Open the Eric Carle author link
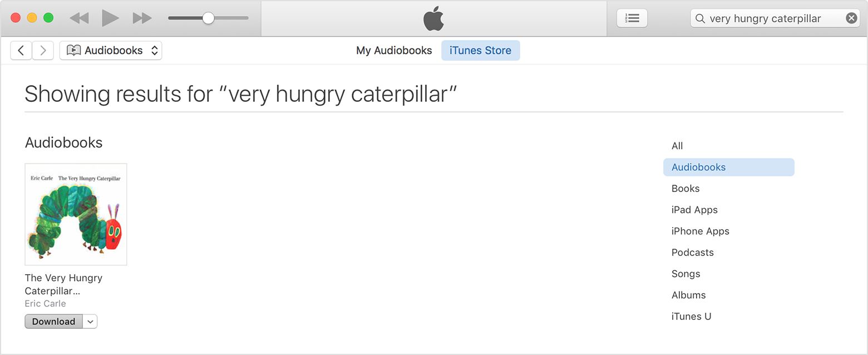This screenshot has width=868, height=355. (x=46, y=304)
